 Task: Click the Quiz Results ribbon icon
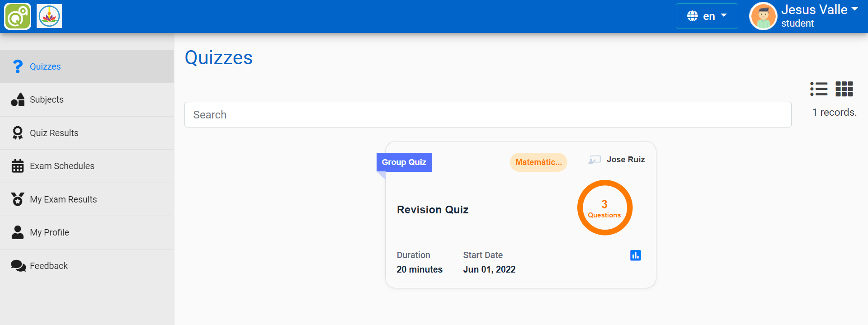(x=18, y=133)
